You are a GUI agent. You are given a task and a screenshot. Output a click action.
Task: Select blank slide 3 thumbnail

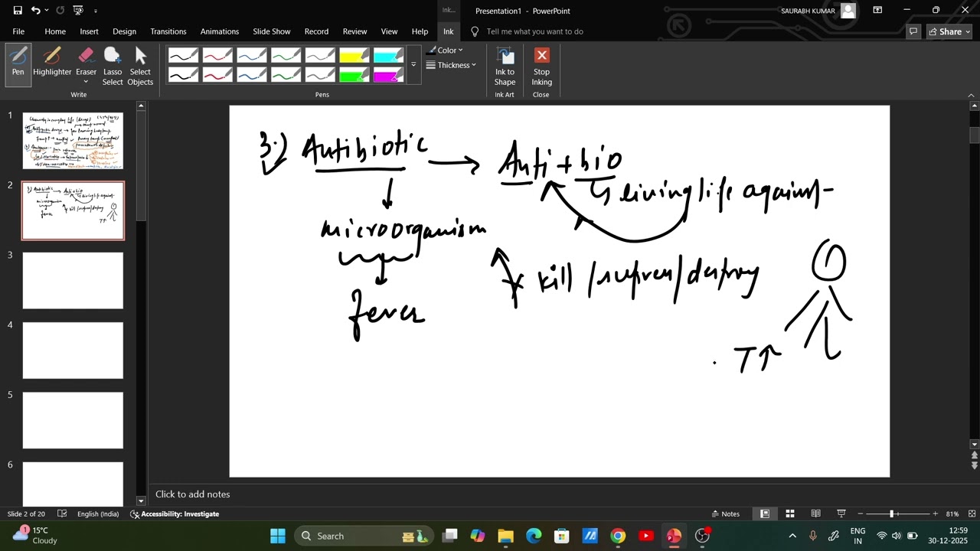pos(73,281)
